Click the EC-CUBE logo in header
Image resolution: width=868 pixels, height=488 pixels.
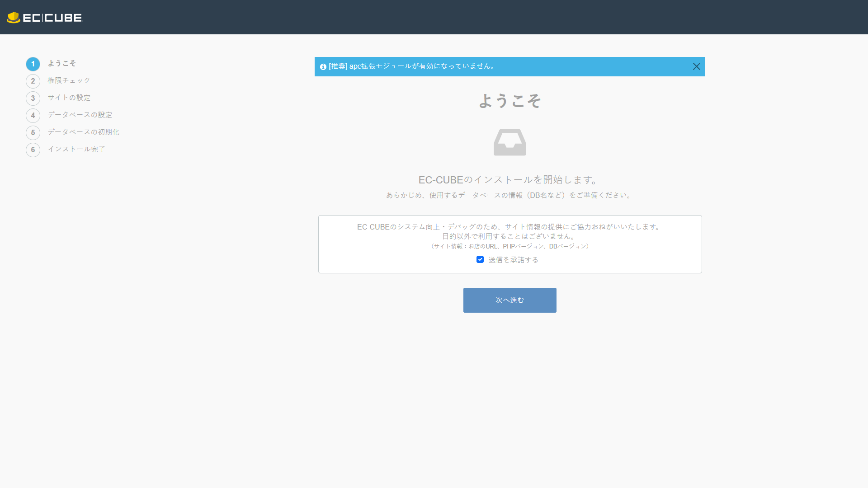click(45, 18)
